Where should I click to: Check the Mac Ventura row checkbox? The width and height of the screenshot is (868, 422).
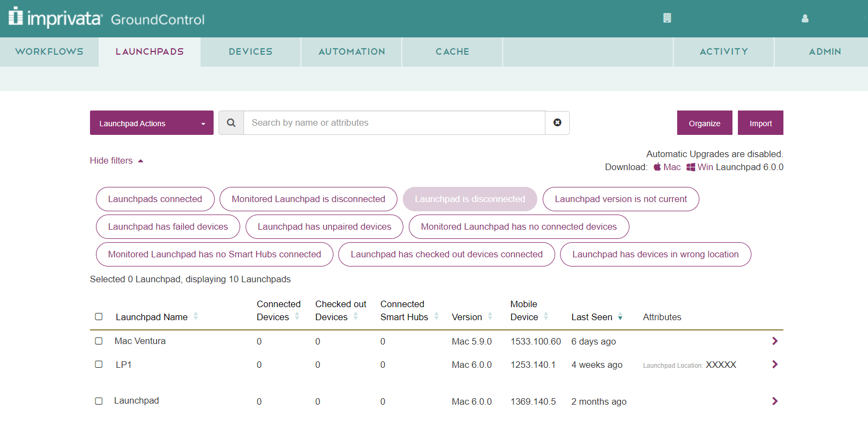[x=99, y=341]
